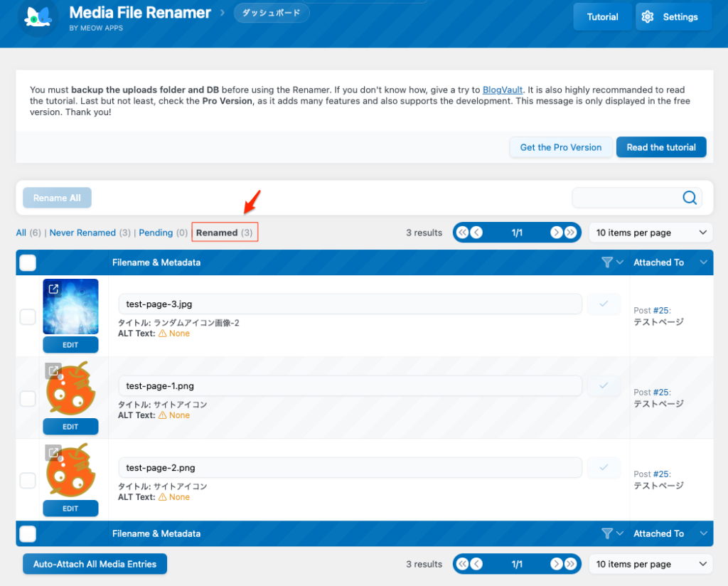Screen dimensions: 728x586
Task: Open bottom '10 items per page' dropdown
Action: 651,564
